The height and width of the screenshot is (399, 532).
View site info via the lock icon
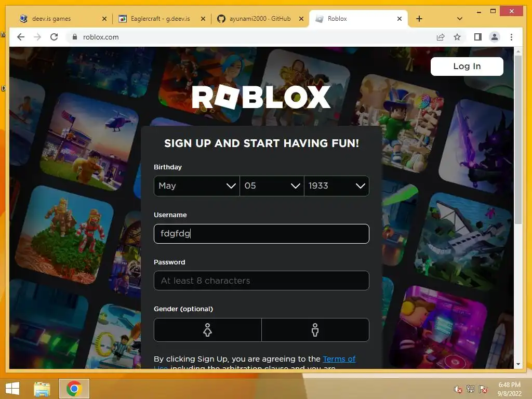[75, 37]
